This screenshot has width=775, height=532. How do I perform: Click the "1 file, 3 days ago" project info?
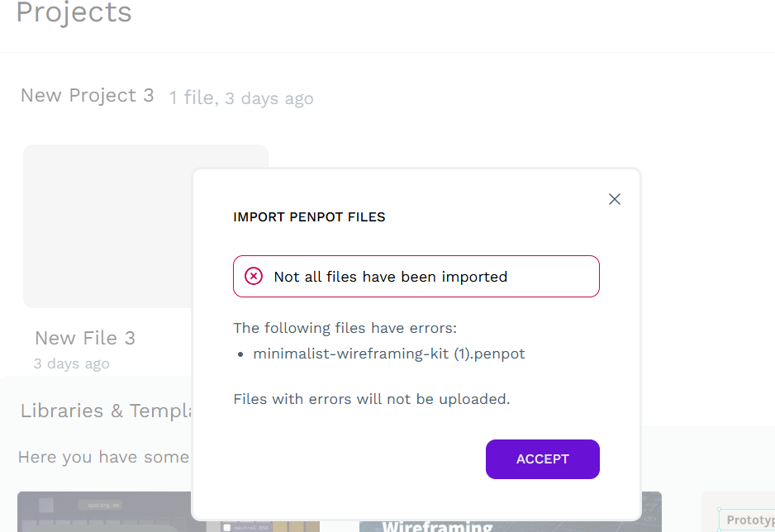(x=241, y=98)
